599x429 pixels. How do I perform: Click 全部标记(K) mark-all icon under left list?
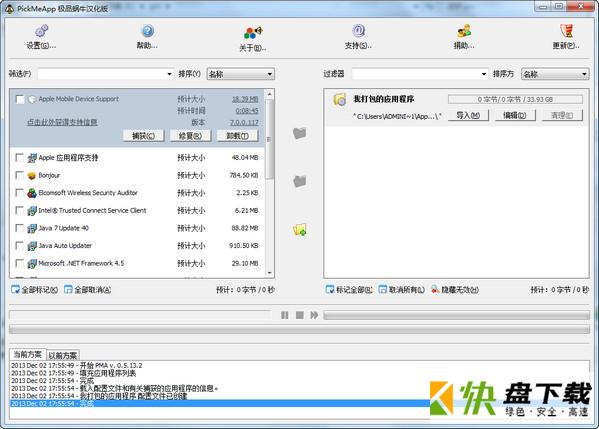click(15, 290)
